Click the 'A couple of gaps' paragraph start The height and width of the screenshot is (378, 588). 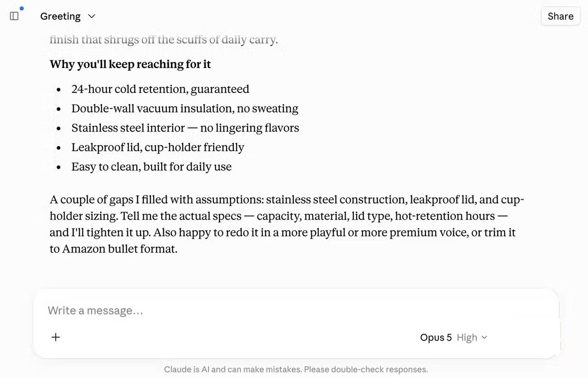pos(92,200)
